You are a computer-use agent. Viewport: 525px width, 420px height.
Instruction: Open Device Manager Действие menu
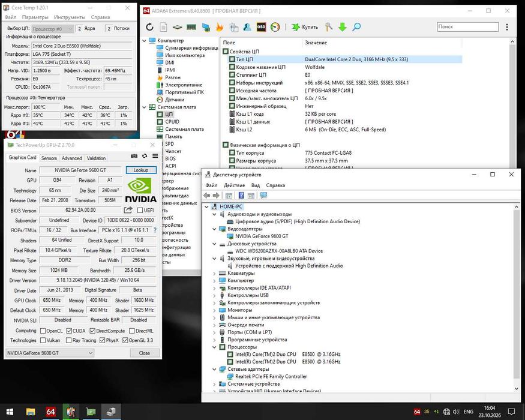pyautogui.click(x=234, y=185)
